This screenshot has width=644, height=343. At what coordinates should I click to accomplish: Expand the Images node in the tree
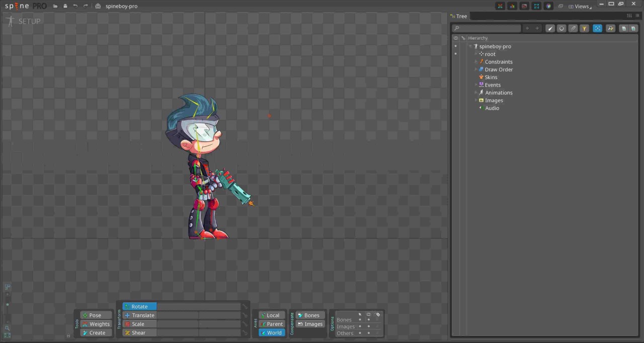(476, 100)
